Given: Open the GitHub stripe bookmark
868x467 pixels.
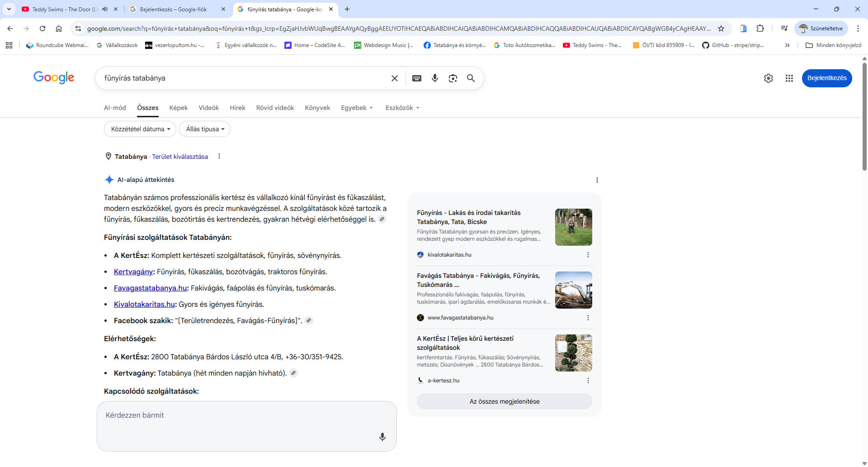Looking at the screenshot, I should pyautogui.click(x=733, y=45).
